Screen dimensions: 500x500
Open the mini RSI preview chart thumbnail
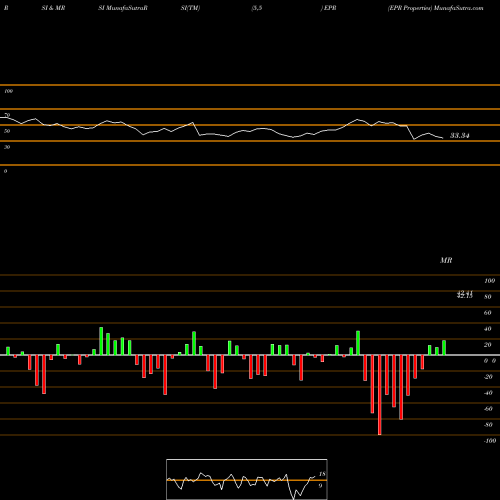coord(247,479)
